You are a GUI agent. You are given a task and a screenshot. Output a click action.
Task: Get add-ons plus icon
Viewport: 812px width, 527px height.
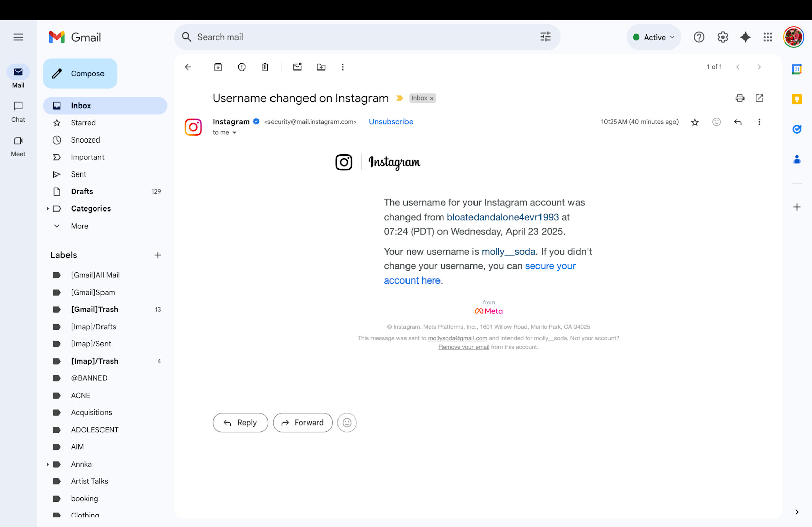coord(797,207)
